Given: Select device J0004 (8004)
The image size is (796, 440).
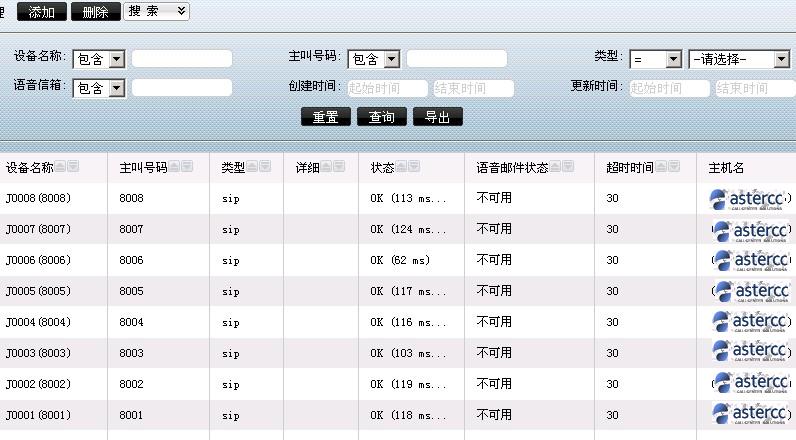Looking at the screenshot, I should [38, 322].
